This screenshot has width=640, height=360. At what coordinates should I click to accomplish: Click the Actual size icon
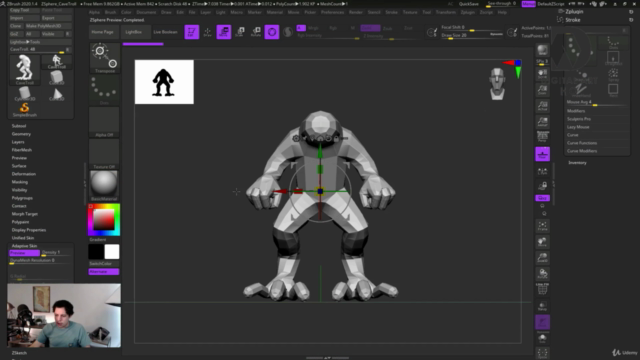click(x=542, y=106)
